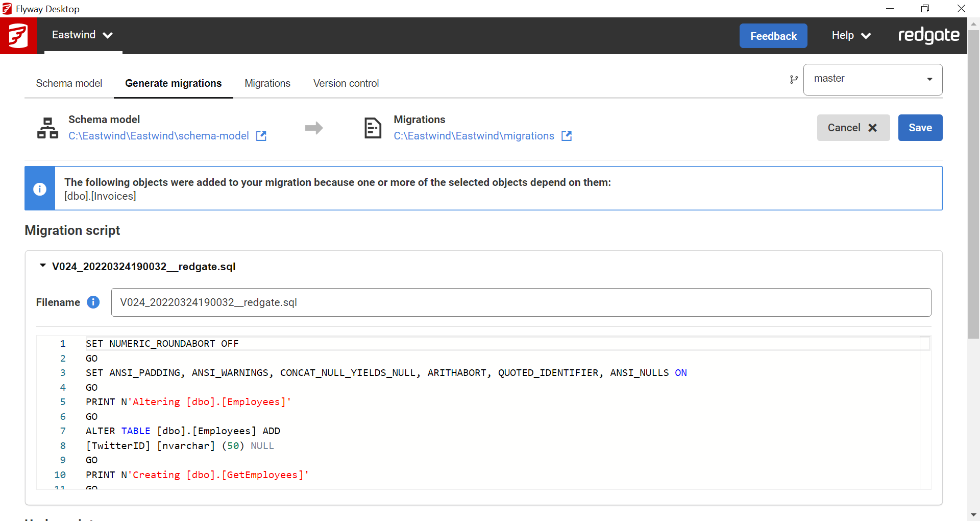Open the Version control tab
This screenshot has width=980, height=521.
point(346,83)
